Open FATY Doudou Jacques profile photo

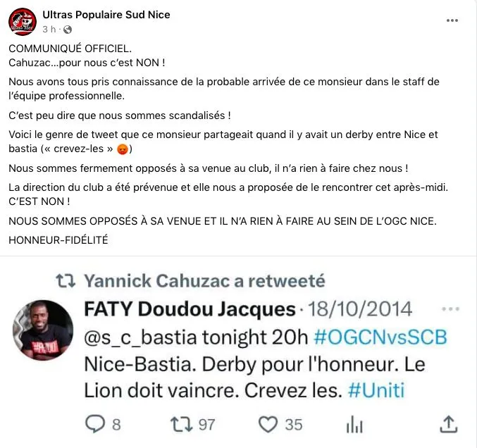[x=43, y=330]
